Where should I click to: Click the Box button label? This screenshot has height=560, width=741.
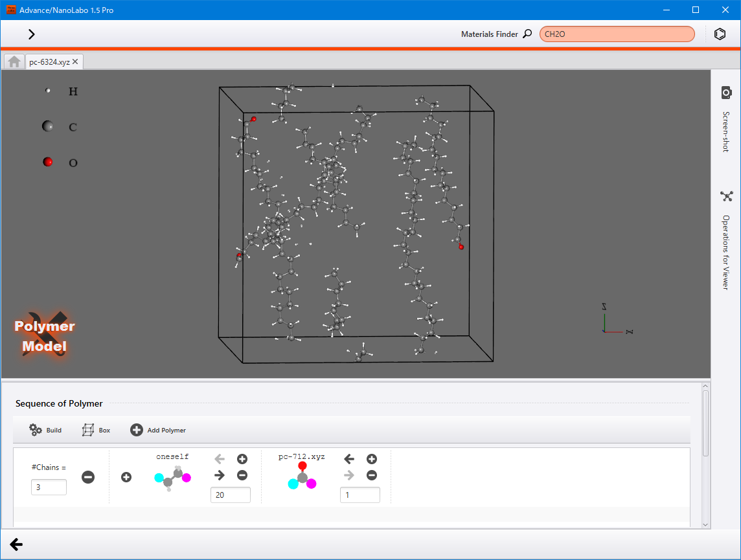[x=104, y=430]
